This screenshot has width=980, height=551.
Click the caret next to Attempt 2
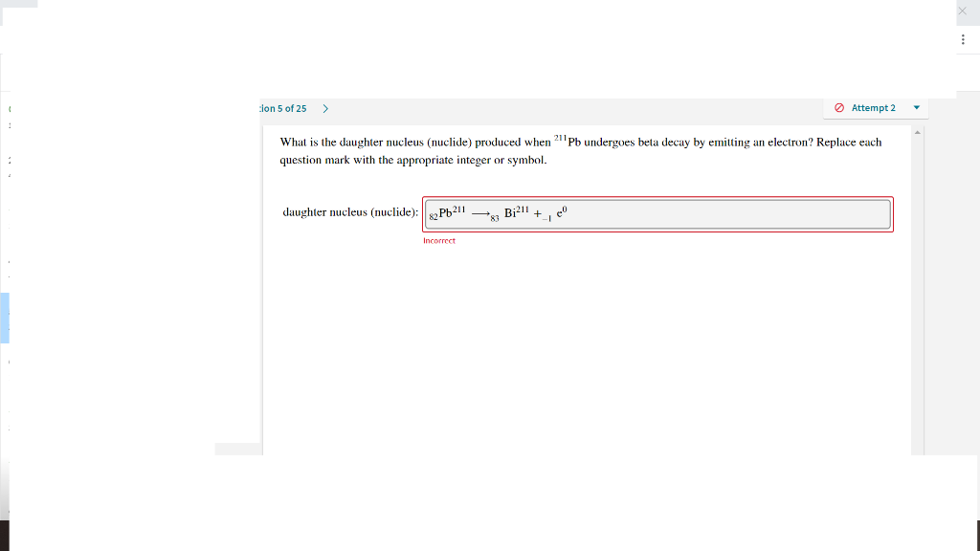[x=916, y=107]
